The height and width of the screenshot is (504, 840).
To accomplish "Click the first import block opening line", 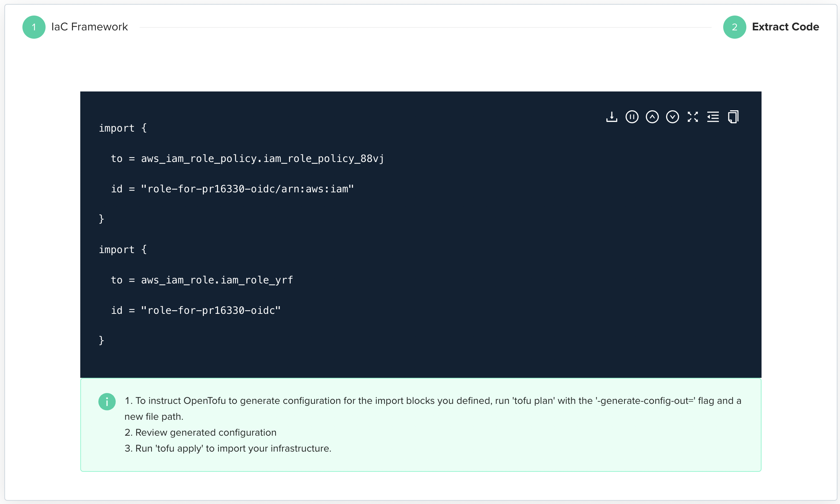I will coord(123,128).
